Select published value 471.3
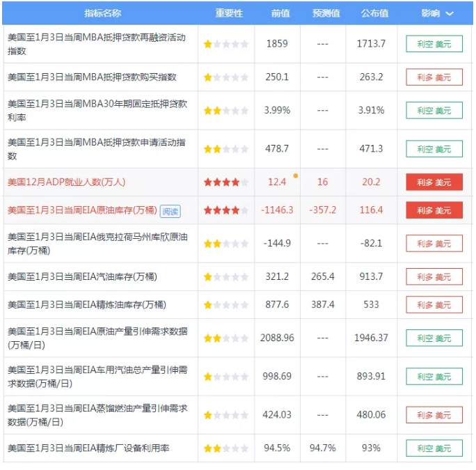This screenshot has width=476, height=470. tap(371, 148)
